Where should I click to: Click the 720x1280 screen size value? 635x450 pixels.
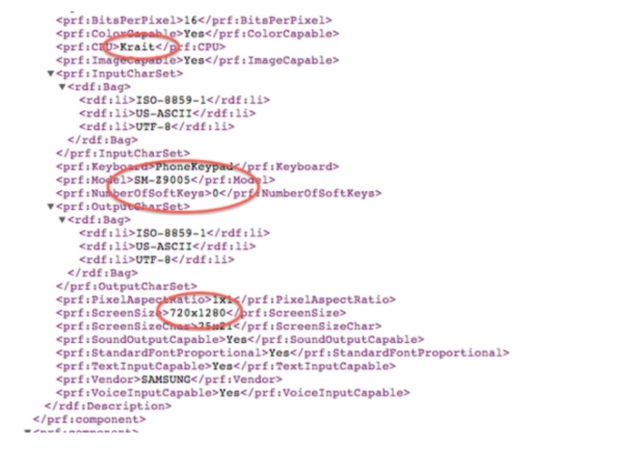pyautogui.click(x=198, y=313)
